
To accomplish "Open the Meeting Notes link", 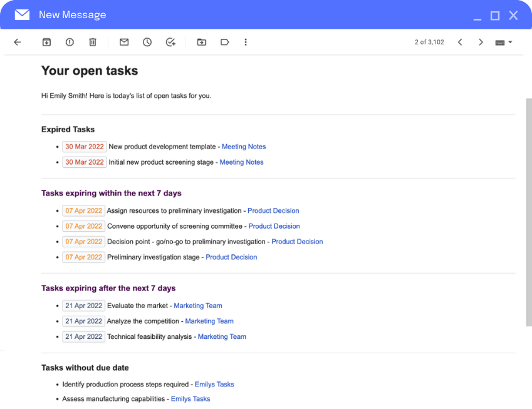I will (x=244, y=146).
